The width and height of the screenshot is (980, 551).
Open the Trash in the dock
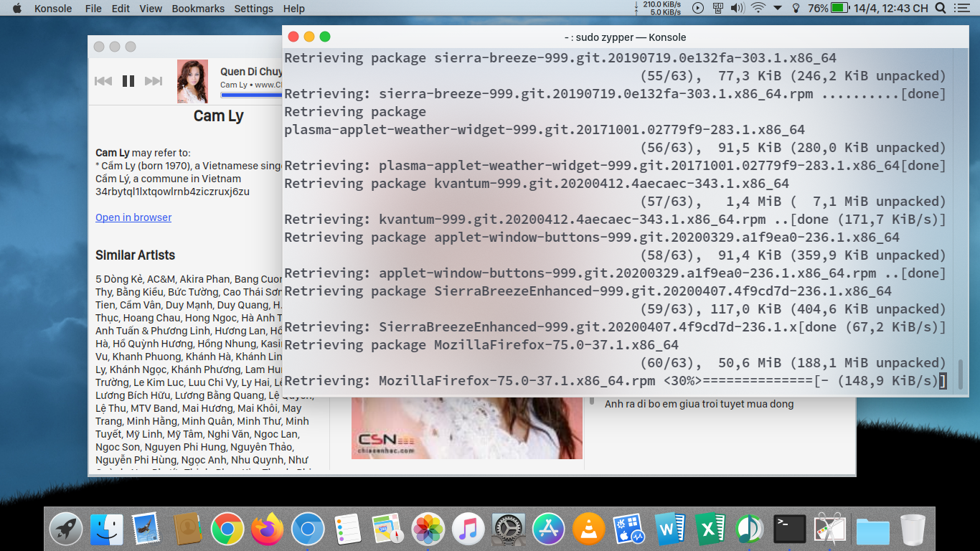pyautogui.click(x=913, y=529)
